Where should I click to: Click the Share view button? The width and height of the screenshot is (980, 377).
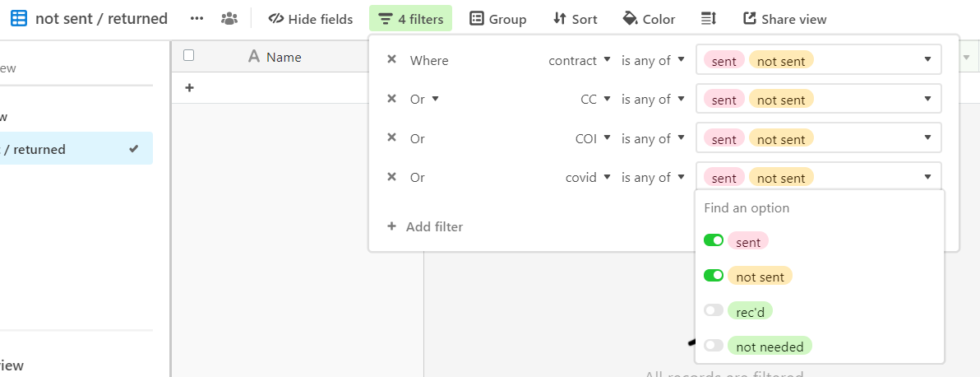tap(784, 19)
